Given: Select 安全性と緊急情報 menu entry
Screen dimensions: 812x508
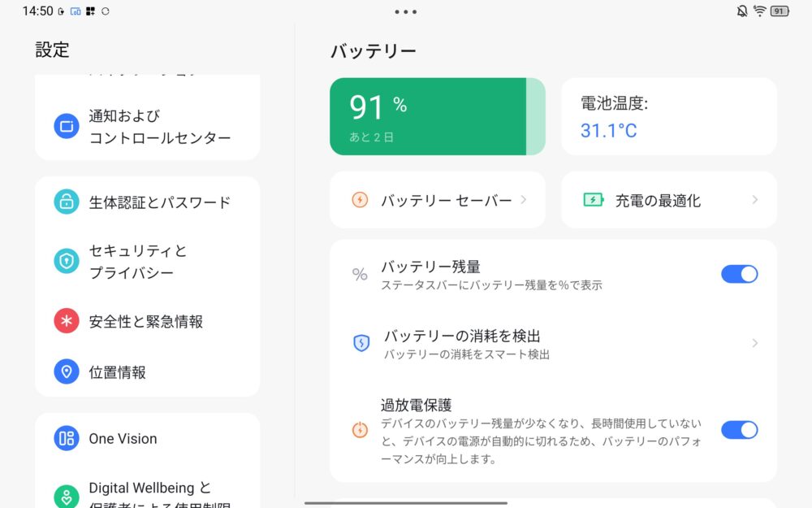Looking at the screenshot, I should 146,322.
